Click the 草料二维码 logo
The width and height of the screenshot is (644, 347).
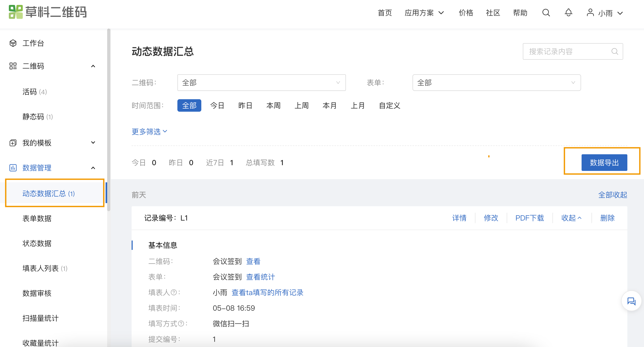pyautogui.click(x=48, y=12)
